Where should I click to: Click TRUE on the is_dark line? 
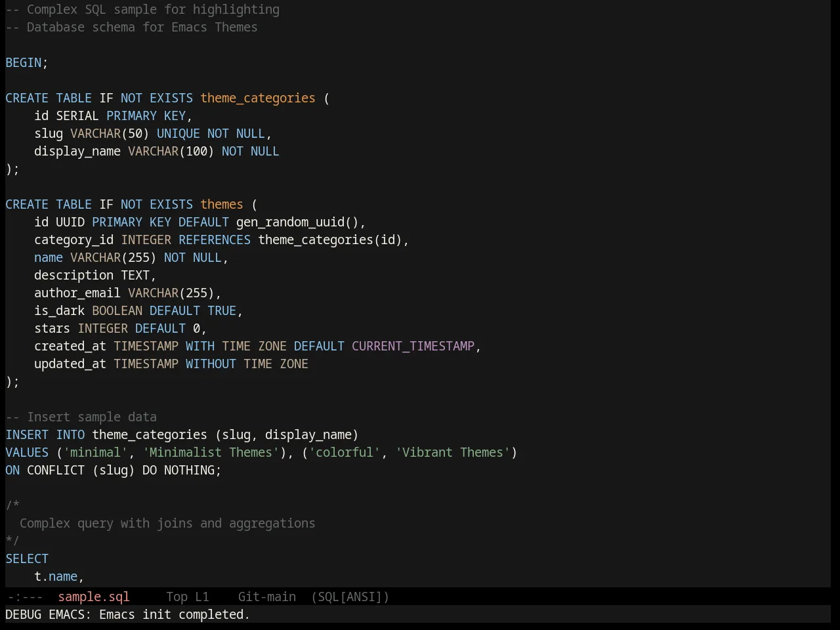coord(222,310)
